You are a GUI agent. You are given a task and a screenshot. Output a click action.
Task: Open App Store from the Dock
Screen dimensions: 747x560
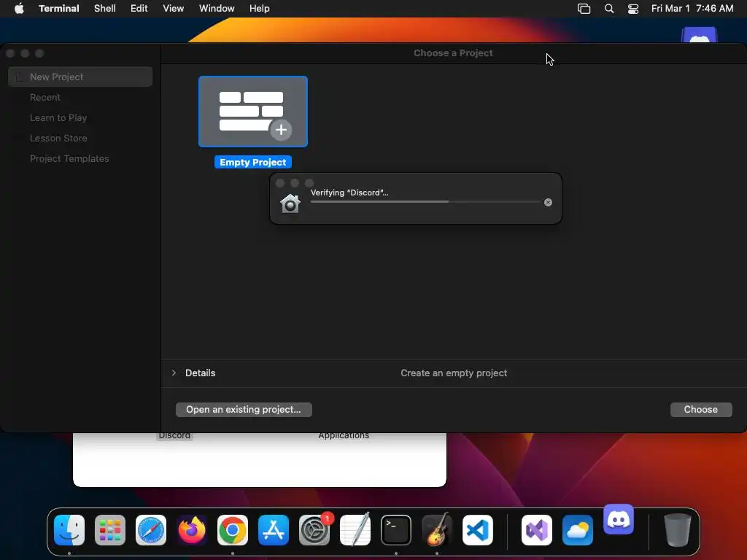tap(274, 530)
